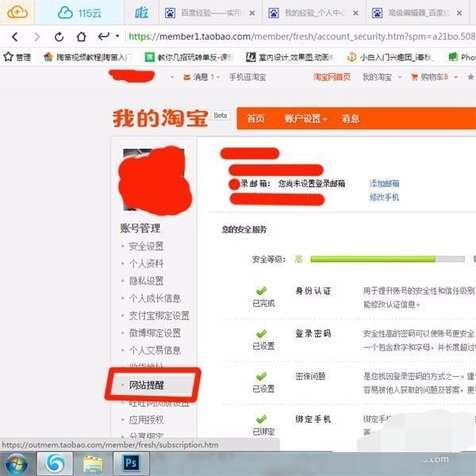Close the 高级编辑器 tab
Image resolution: width=476 pixels, height=476 pixels.
[x=459, y=13]
